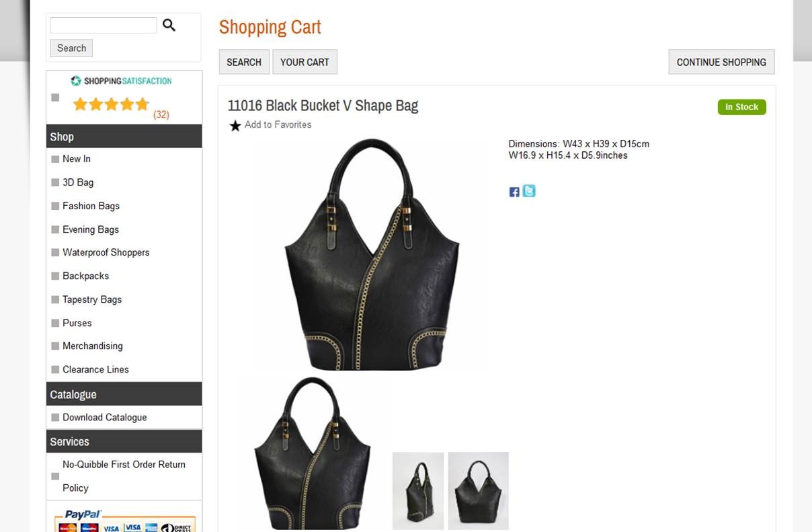812x532 pixels.
Task: Click the Add to Favorites star icon
Action: tap(235, 126)
